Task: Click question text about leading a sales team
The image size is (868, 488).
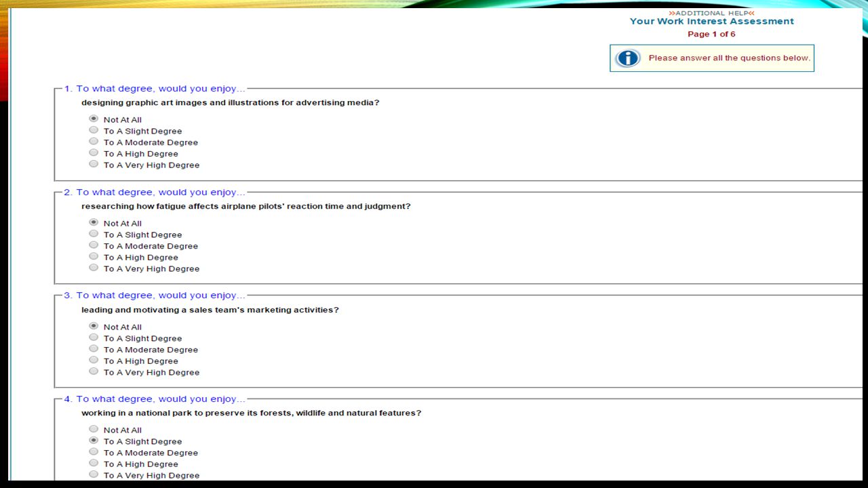Action: coord(210,310)
